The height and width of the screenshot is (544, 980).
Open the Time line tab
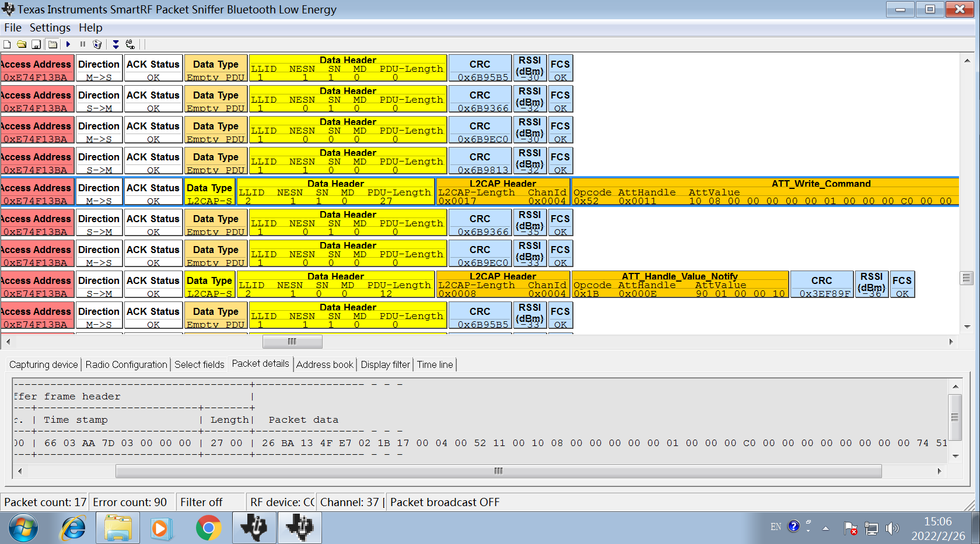pos(435,364)
